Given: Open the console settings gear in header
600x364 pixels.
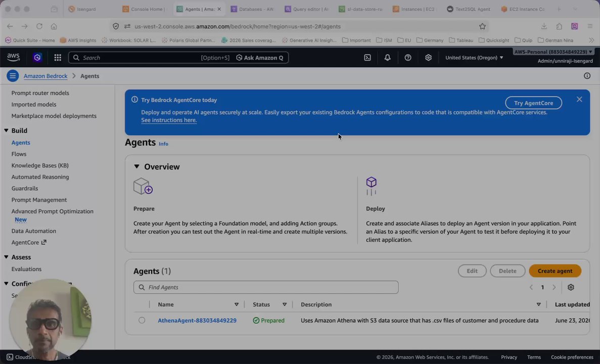Looking at the screenshot, I should click(428, 58).
